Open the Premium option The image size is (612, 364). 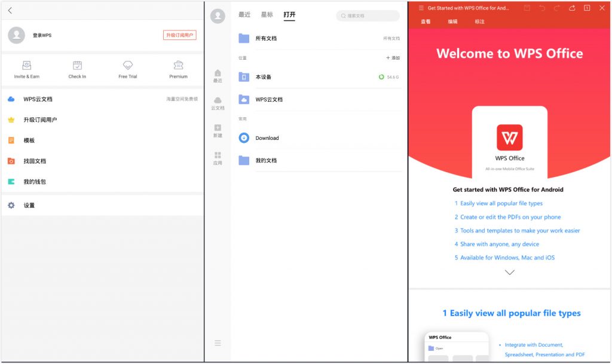[178, 70]
